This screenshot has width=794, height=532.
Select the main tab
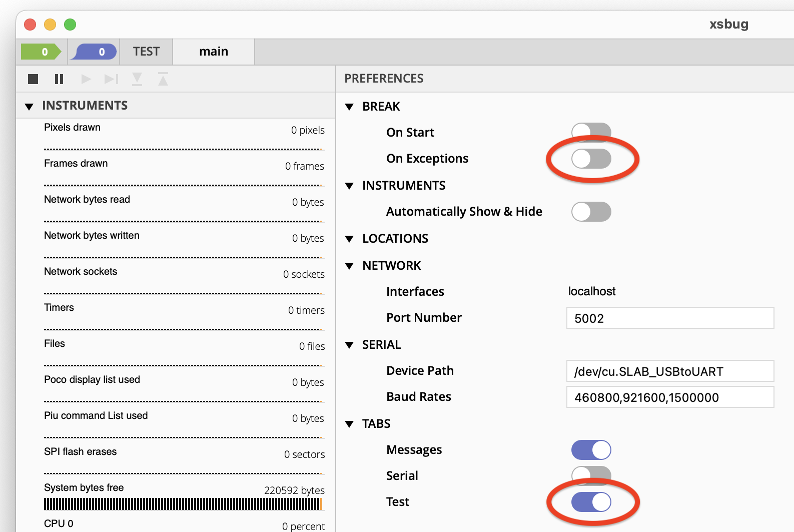tap(214, 52)
